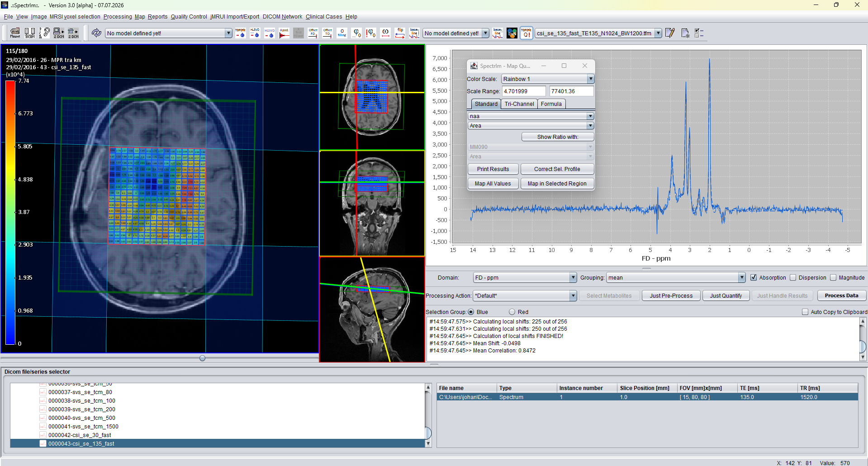
Task: Click the Offset FD correction icon
Action: pos(313,33)
